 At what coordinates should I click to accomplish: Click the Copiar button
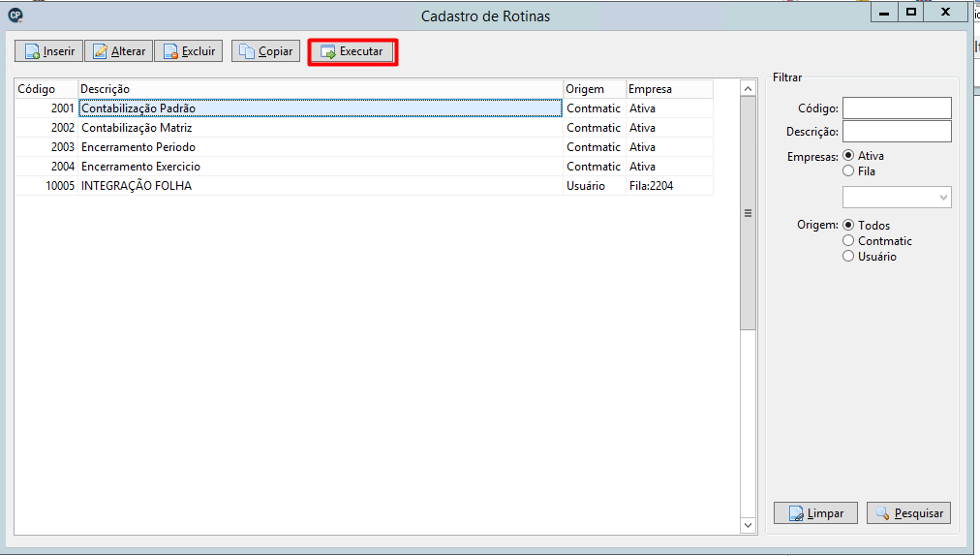point(265,51)
